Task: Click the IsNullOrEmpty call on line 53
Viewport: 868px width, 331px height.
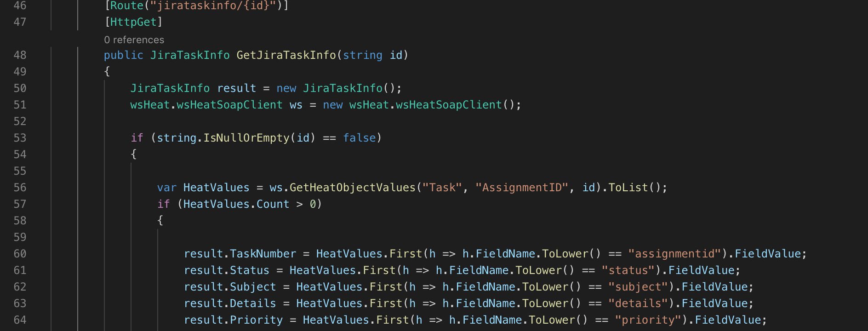Action: tap(246, 138)
